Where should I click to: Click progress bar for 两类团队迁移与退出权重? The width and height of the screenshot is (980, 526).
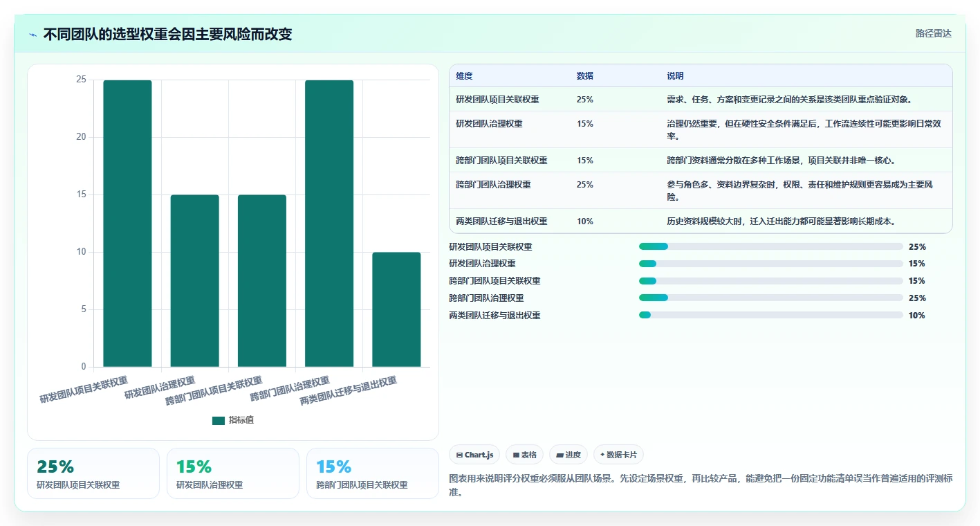(x=771, y=316)
